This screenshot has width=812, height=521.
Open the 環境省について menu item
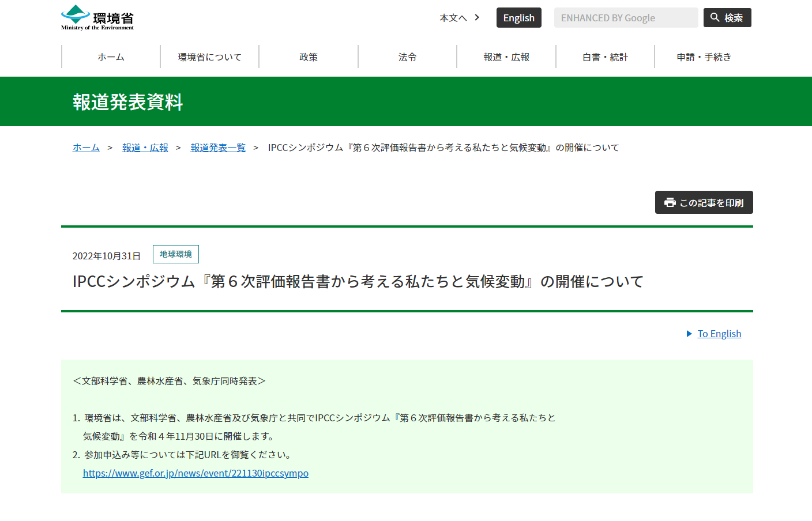(209, 57)
